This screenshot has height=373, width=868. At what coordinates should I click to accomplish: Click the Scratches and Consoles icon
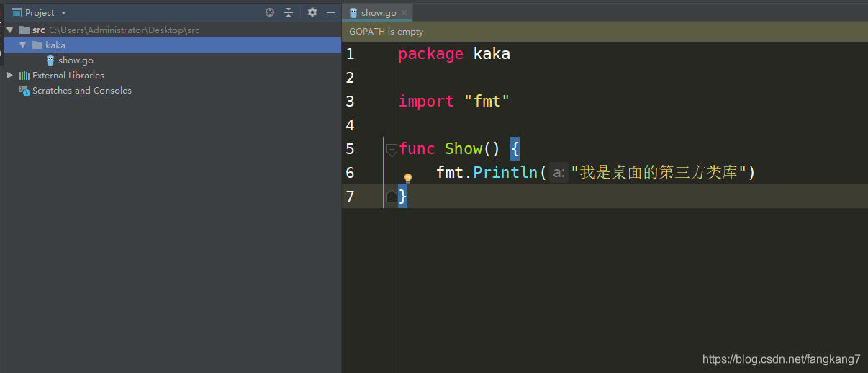tap(24, 90)
